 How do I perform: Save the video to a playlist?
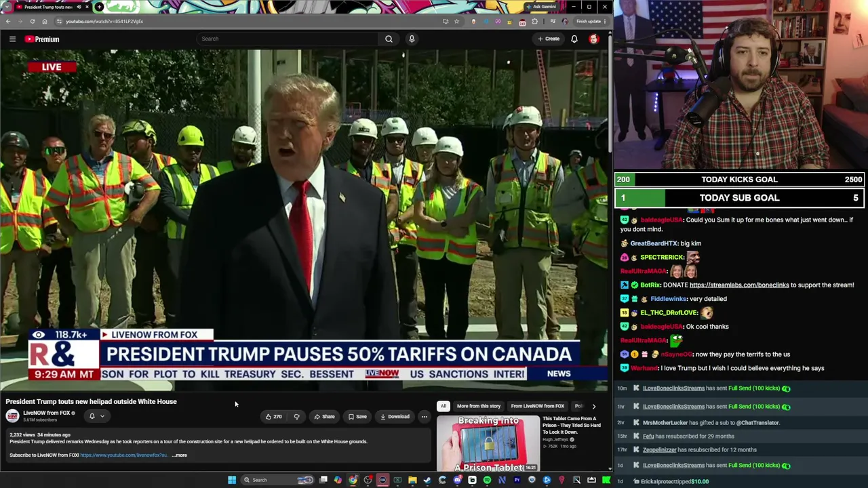point(357,417)
